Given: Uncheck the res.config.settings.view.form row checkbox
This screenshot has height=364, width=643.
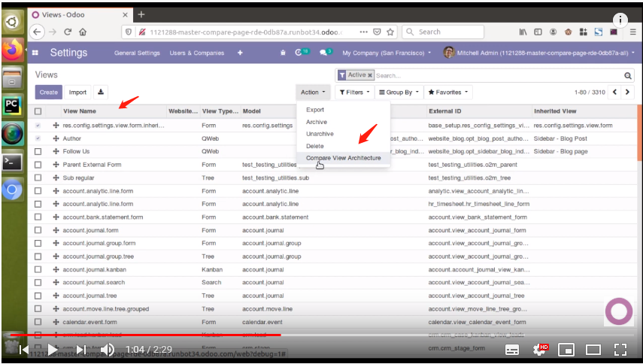Looking at the screenshot, I should click(x=38, y=126).
